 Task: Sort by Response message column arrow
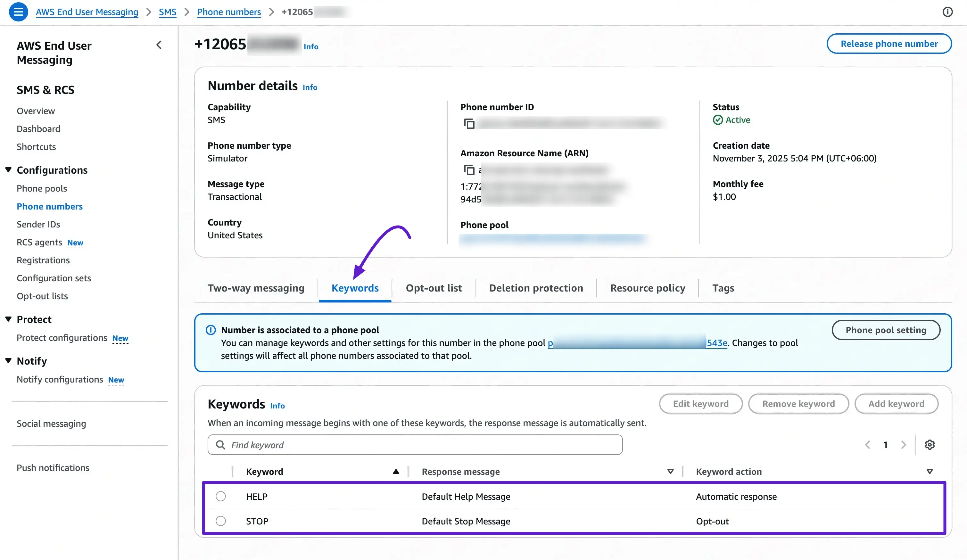(670, 472)
